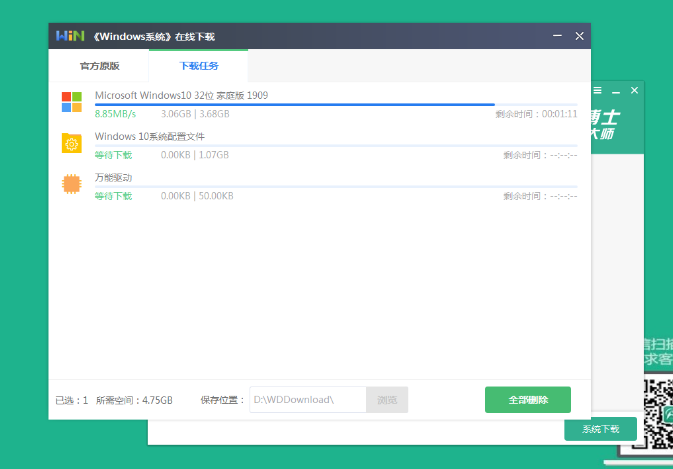Select the 万能驱动 download item
Viewport: 673px width, 469px height.
point(113,177)
